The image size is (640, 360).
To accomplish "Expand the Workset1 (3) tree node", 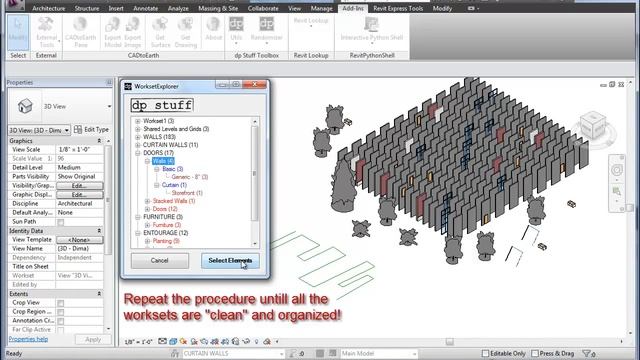I will (x=138, y=121).
